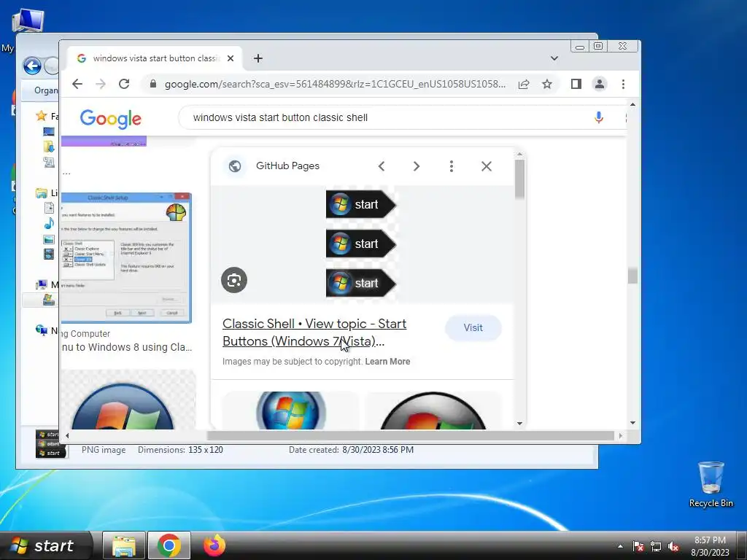This screenshot has height=560, width=747.
Task: Open the image preview three-dot options
Action: tap(451, 166)
